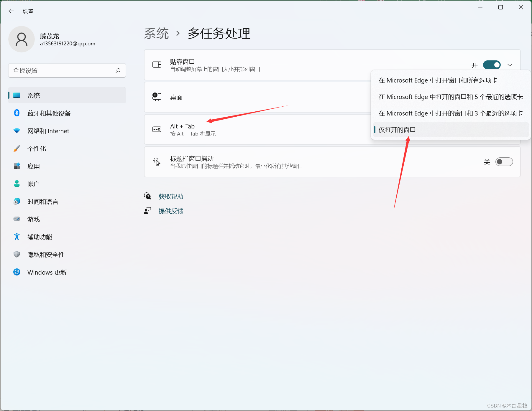Click the Bluetooth icon in sidebar

tap(17, 113)
